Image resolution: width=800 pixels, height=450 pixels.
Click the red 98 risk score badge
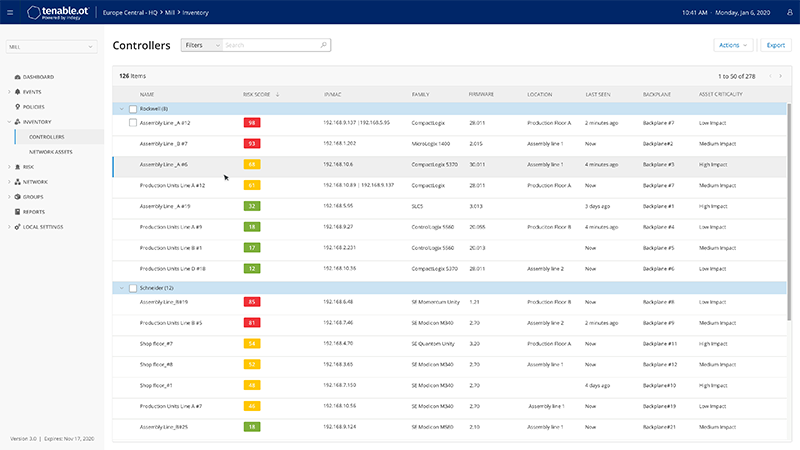point(252,122)
